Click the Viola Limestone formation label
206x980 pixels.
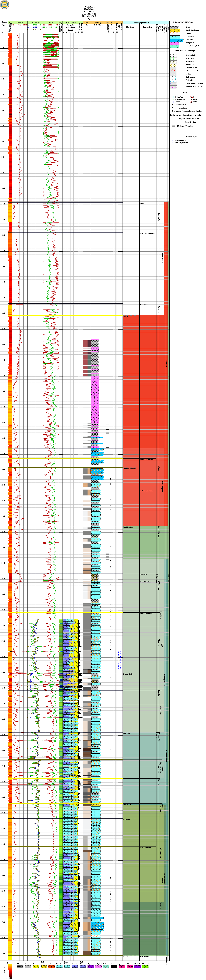point(145,956)
